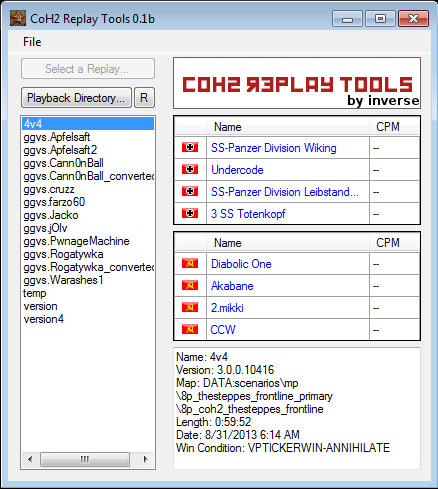Click CPM column header in German team table
This screenshot has height=489, width=438.
pos(394,127)
